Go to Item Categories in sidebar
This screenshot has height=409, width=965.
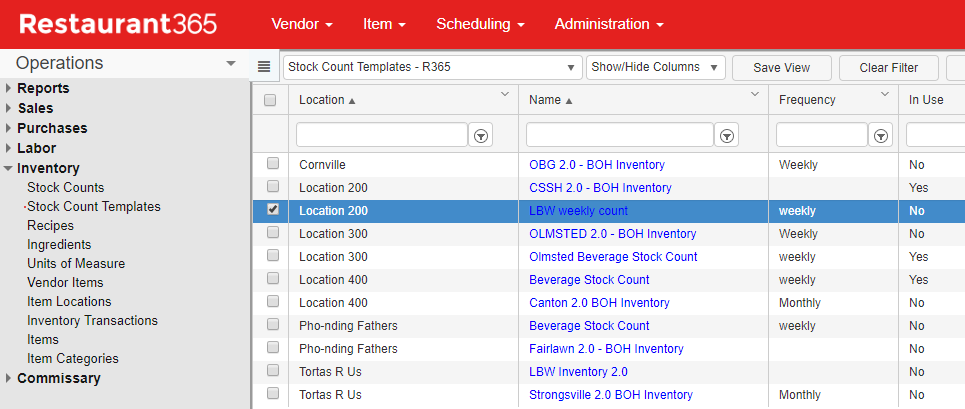(73, 359)
